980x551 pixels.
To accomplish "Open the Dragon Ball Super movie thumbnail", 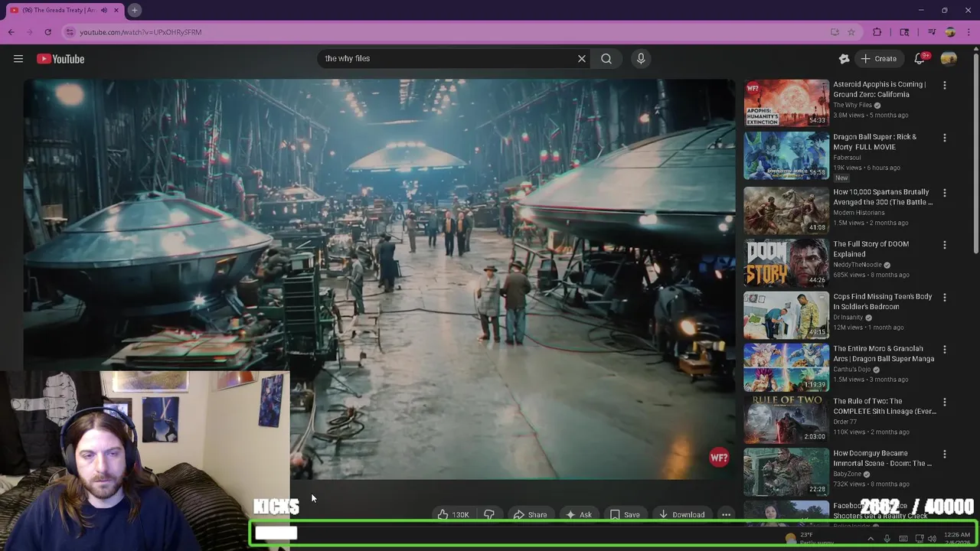I will (786, 155).
